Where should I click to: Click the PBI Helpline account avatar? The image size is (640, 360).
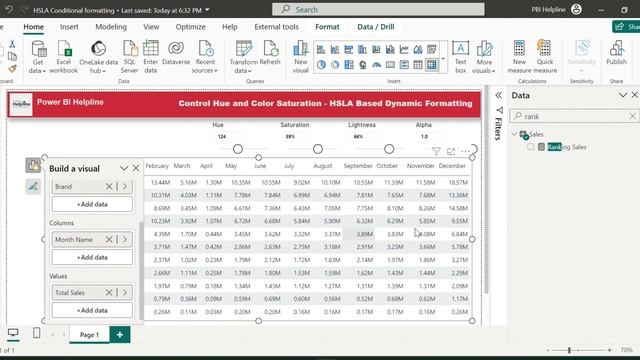point(576,9)
